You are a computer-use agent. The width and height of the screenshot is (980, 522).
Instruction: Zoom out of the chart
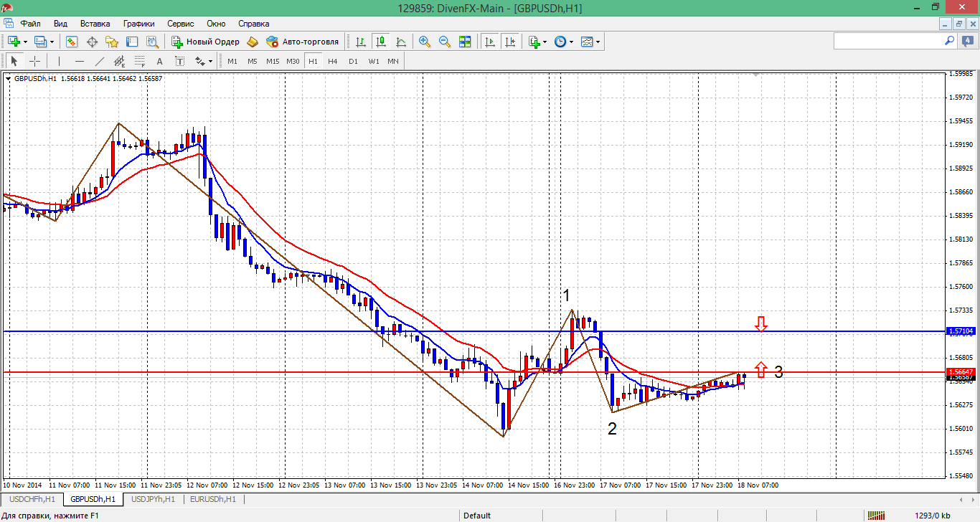pyautogui.click(x=445, y=42)
